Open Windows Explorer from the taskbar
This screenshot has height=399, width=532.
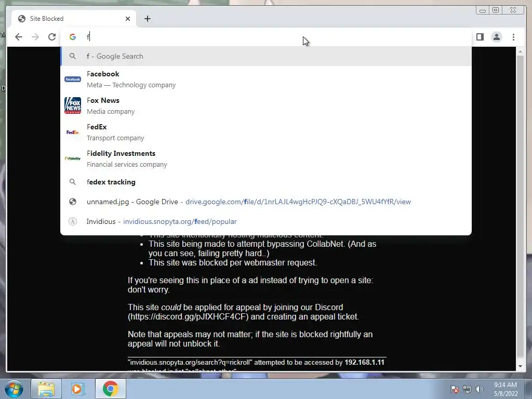point(46,389)
